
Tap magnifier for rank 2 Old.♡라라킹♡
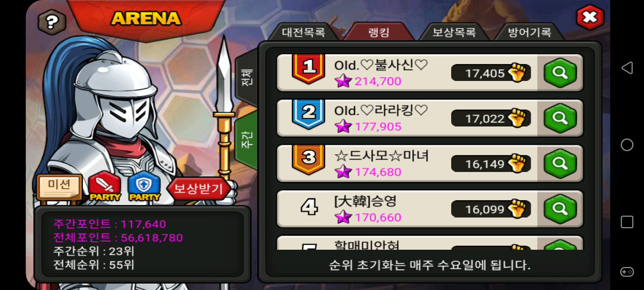pos(560,118)
